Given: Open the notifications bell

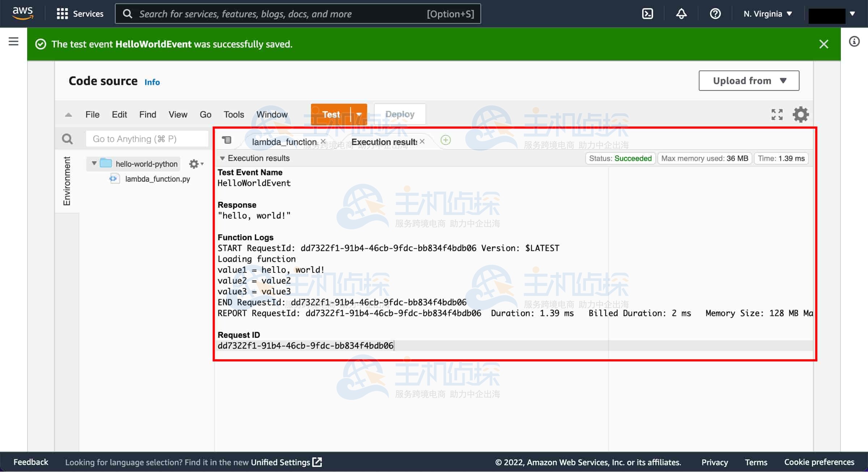Looking at the screenshot, I should (681, 14).
